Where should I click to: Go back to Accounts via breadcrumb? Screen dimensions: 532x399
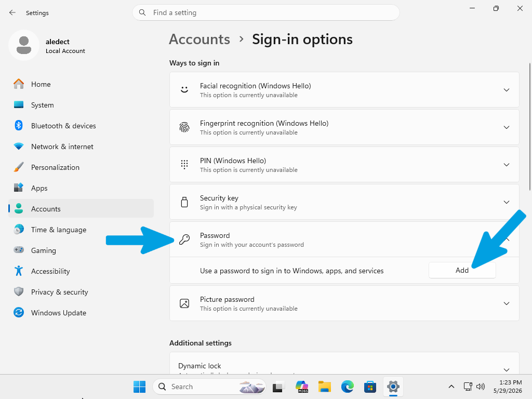pyautogui.click(x=199, y=39)
